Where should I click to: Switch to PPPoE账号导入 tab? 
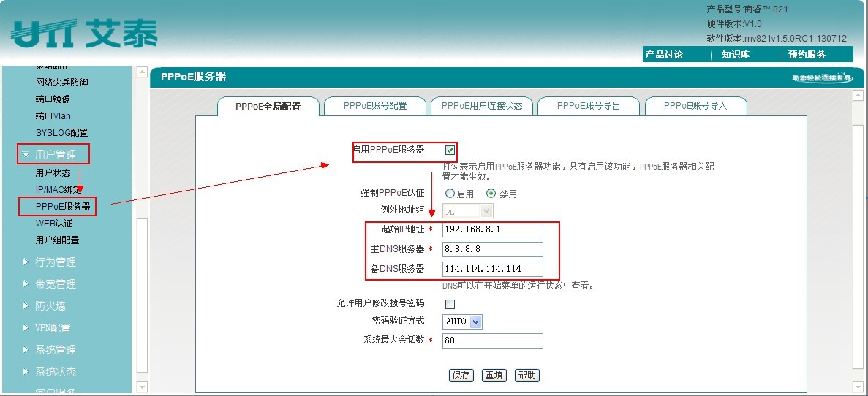[696, 106]
